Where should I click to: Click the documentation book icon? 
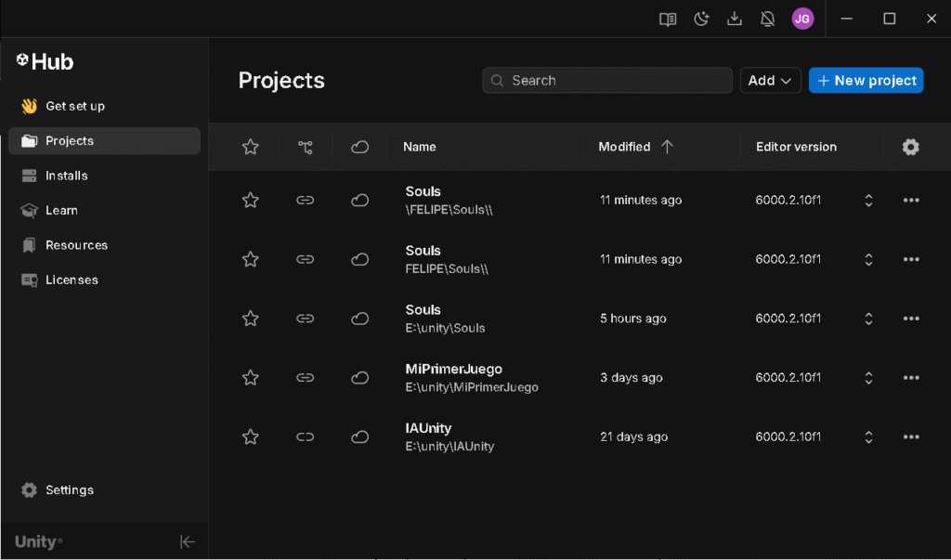pyautogui.click(x=668, y=19)
